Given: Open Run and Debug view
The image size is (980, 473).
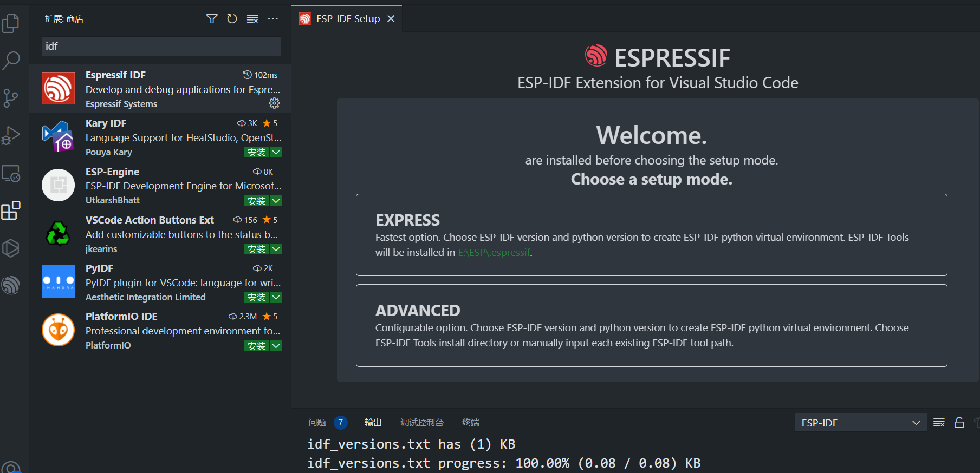Looking at the screenshot, I should [x=11, y=135].
